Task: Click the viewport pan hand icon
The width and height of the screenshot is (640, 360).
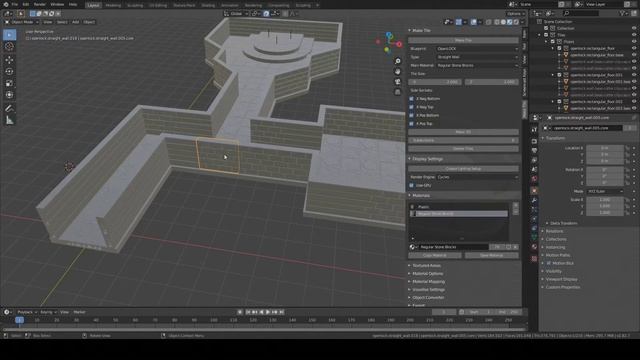Action: click(398, 71)
